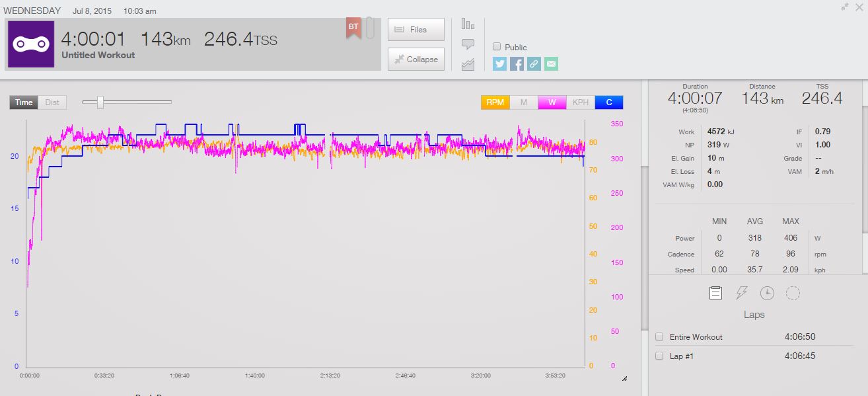The height and width of the screenshot is (396, 868).
Task: Toggle the C channel button
Action: coord(609,102)
